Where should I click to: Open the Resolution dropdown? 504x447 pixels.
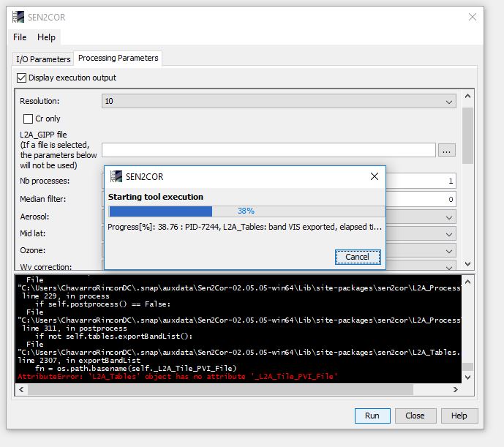[x=279, y=101]
